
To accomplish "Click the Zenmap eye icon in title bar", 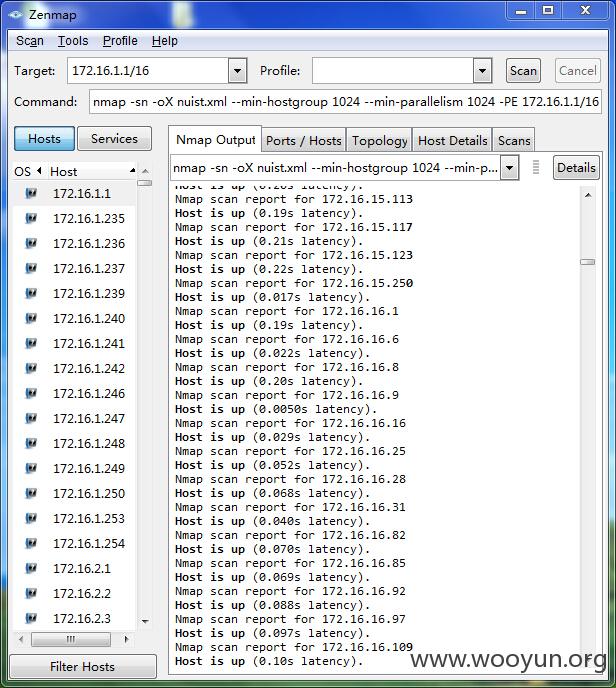I will [x=15, y=14].
